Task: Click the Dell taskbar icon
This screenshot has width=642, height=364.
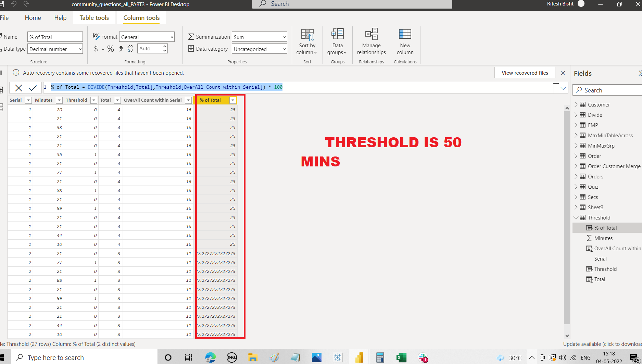Action: click(232, 357)
